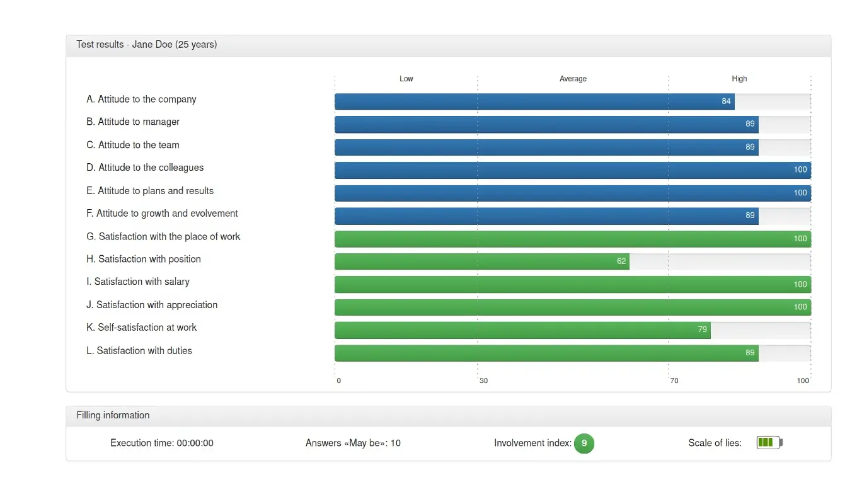Screen dimensions: 857x504
Task: Click the 'High' range column header
Action: 739,79
